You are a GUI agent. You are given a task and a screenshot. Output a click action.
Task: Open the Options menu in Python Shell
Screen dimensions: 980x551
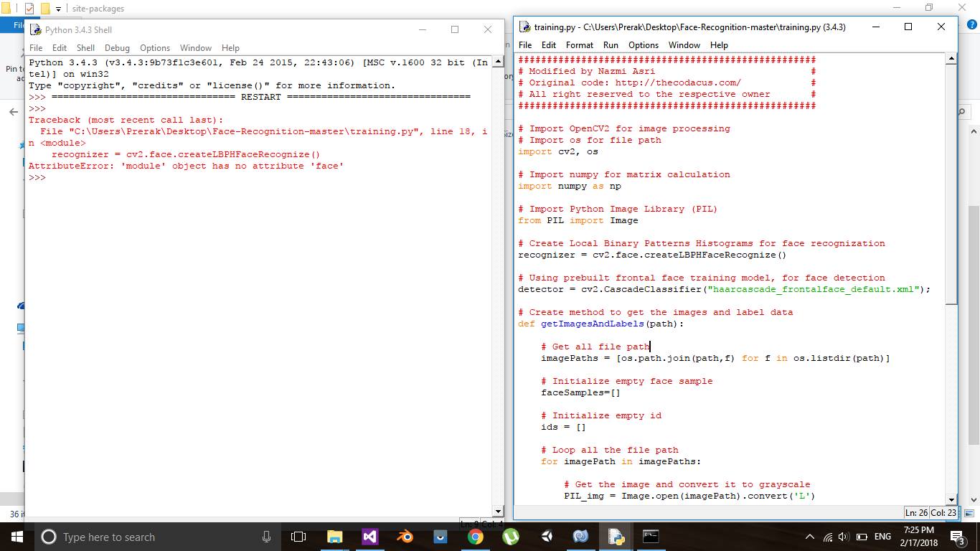(x=155, y=47)
